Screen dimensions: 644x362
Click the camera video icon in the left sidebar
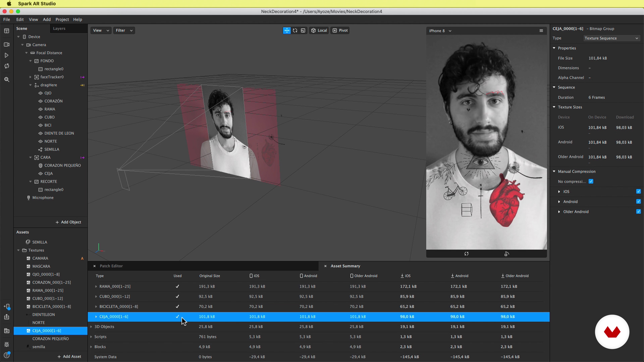pyautogui.click(x=7, y=44)
